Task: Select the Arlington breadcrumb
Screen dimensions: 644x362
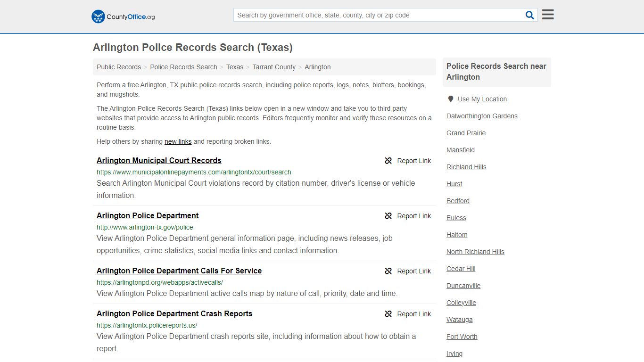Action: click(x=318, y=67)
